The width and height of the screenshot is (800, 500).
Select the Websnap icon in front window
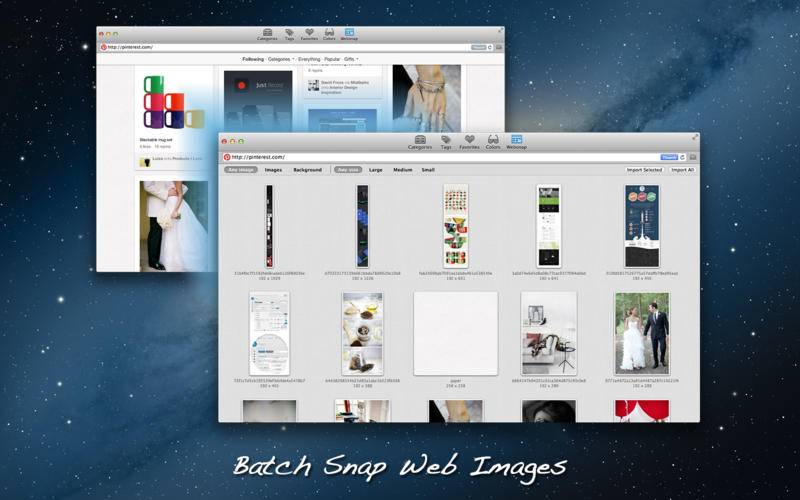(516, 142)
